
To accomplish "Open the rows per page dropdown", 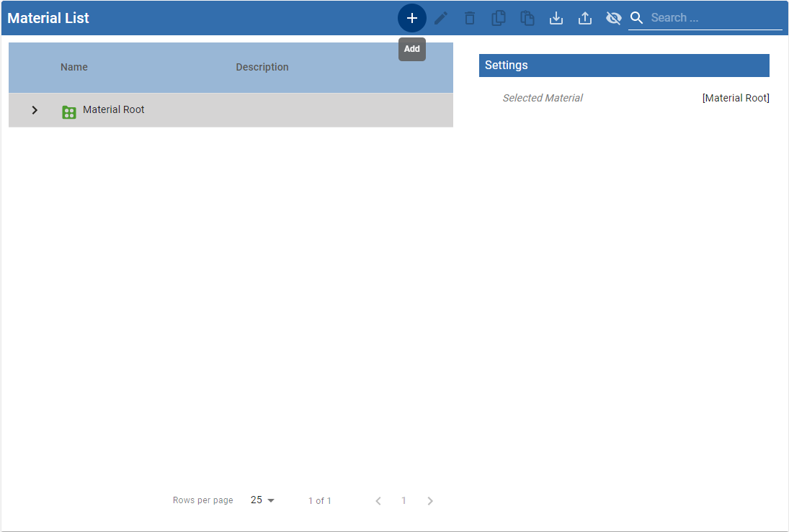I will point(263,500).
